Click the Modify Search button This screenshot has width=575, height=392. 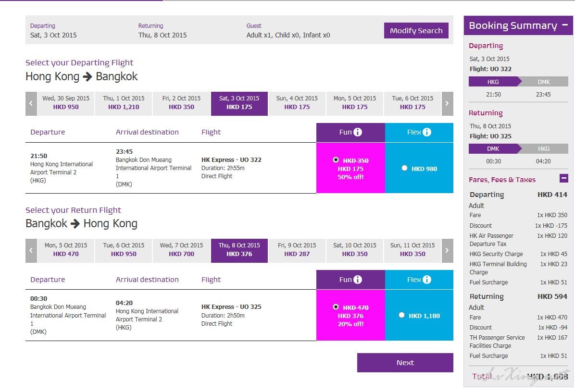[416, 31]
